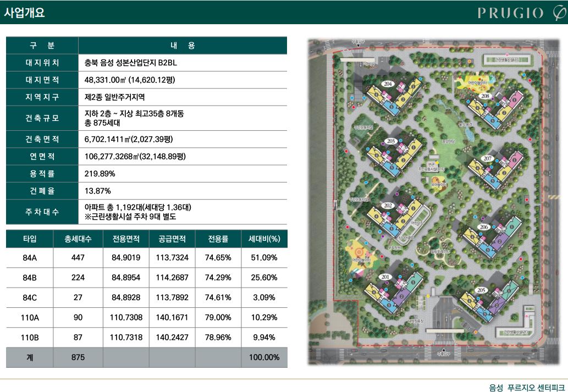
Task: Click the footer text 음성 푸르지오 센터피크
Action: click(527, 387)
